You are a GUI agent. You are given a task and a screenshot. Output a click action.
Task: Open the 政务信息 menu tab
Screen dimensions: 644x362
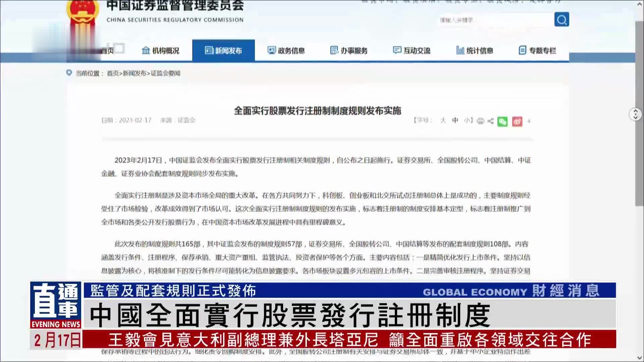pyautogui.click(x=286, y=51)
